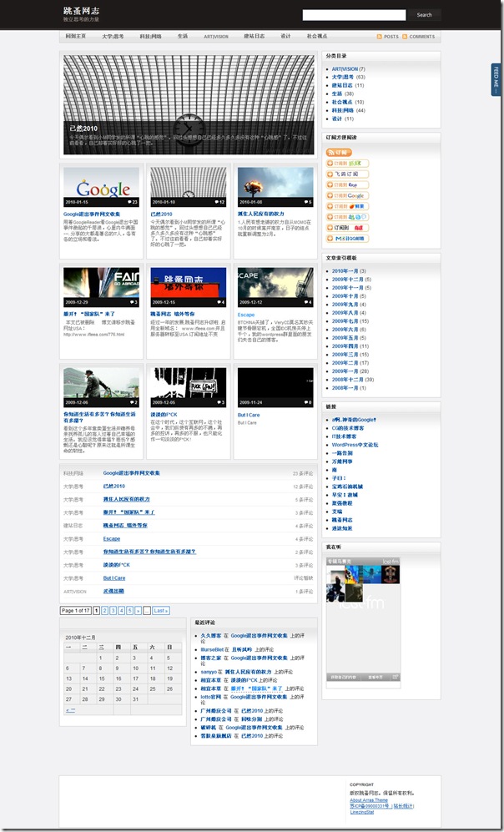The image size is (504, 832).
Task: Click the 23 条评论 comment count
Action: click(x=303, y=473)
